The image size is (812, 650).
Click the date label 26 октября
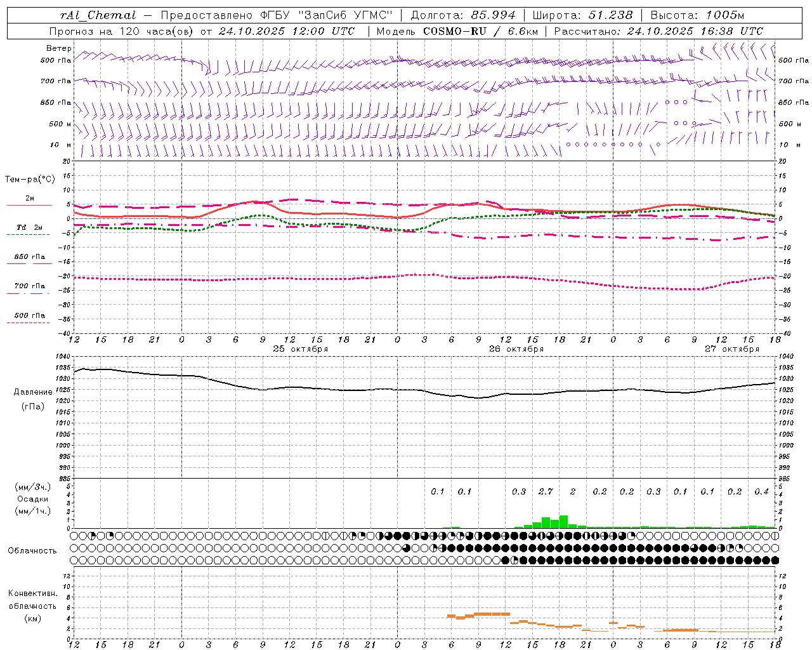tap(516, 349)
